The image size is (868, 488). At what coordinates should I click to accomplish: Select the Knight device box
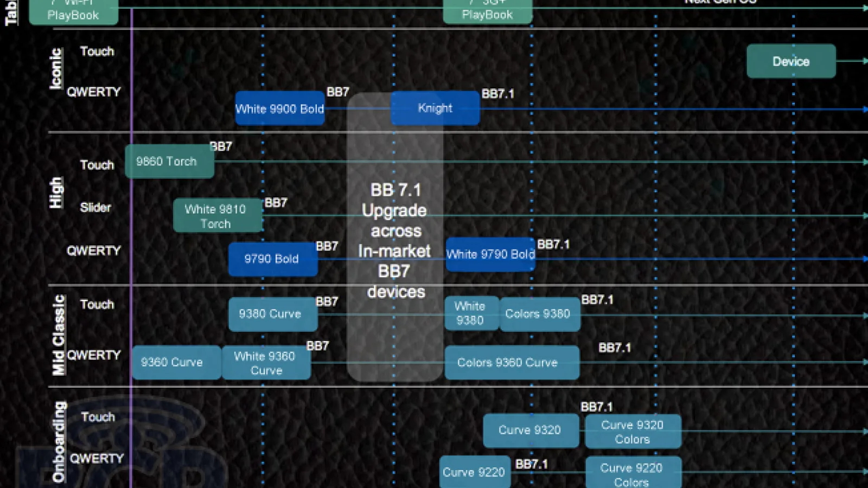click(435, 108)
